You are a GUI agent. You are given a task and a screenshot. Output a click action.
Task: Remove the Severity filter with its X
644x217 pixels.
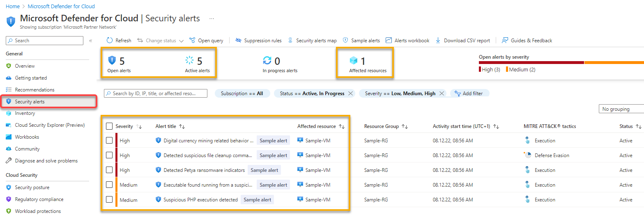[442, 94]
